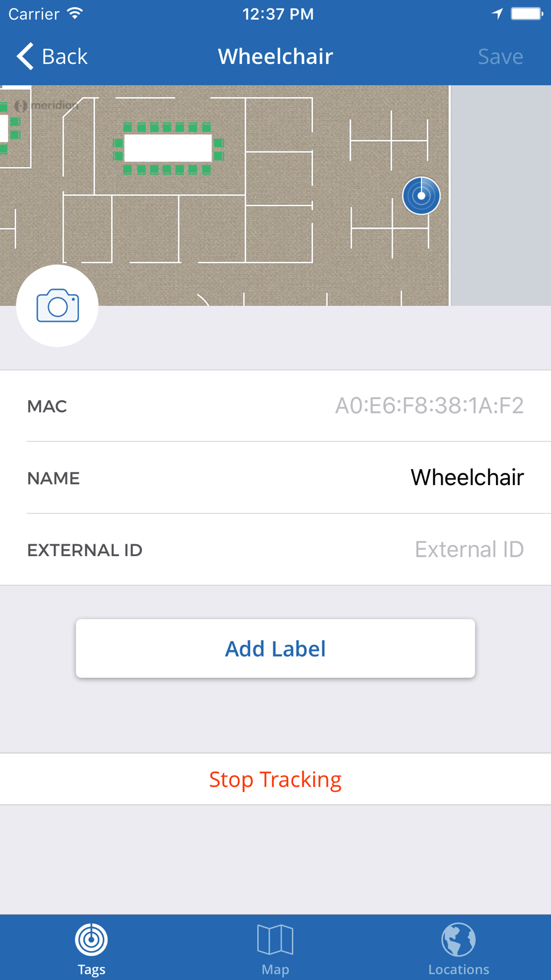Screen dimensions: 551x980
Task: Tap the camera photo icon
Action: pyautogui.click(x=57, y=305)
